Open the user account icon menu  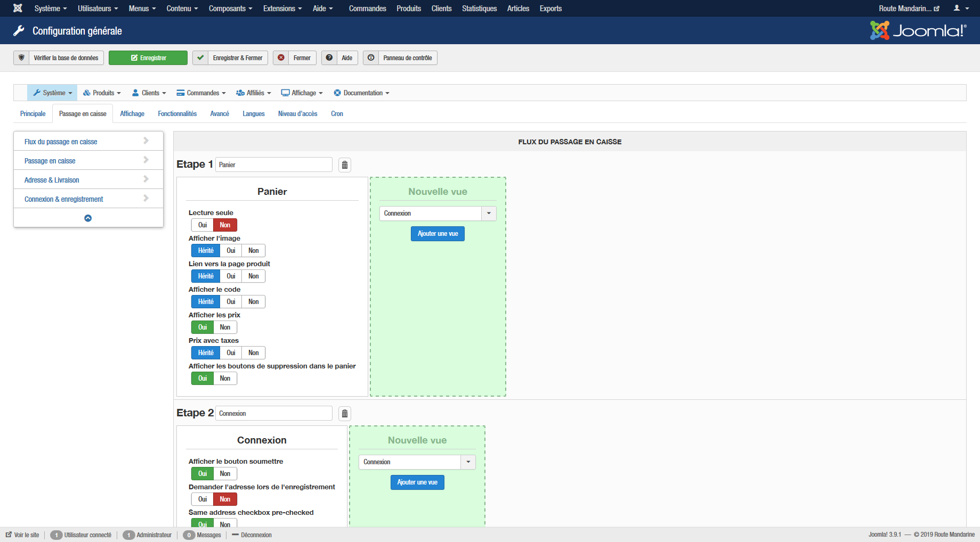tap(961, 8)
